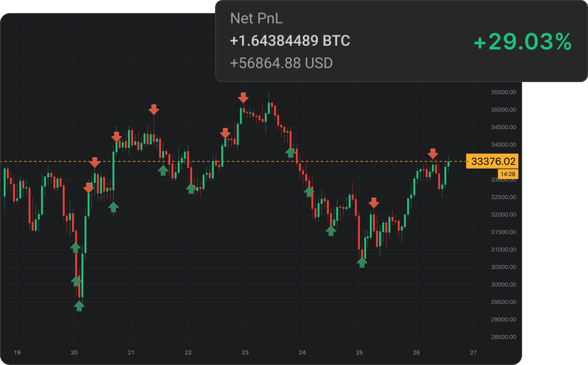The width and height of the screenshot is (588, 365).
Task: Click date label 24 on the time axis
Action: click(x=302, y=353)
